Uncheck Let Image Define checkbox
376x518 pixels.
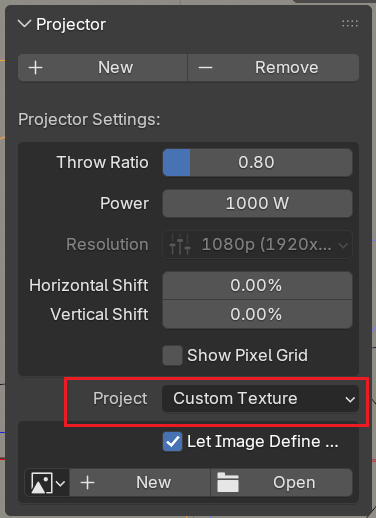[172, 442]
